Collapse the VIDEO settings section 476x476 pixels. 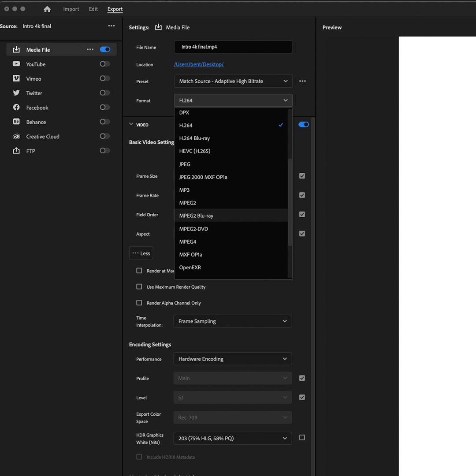pyautogui.click(x=131, y=125)
